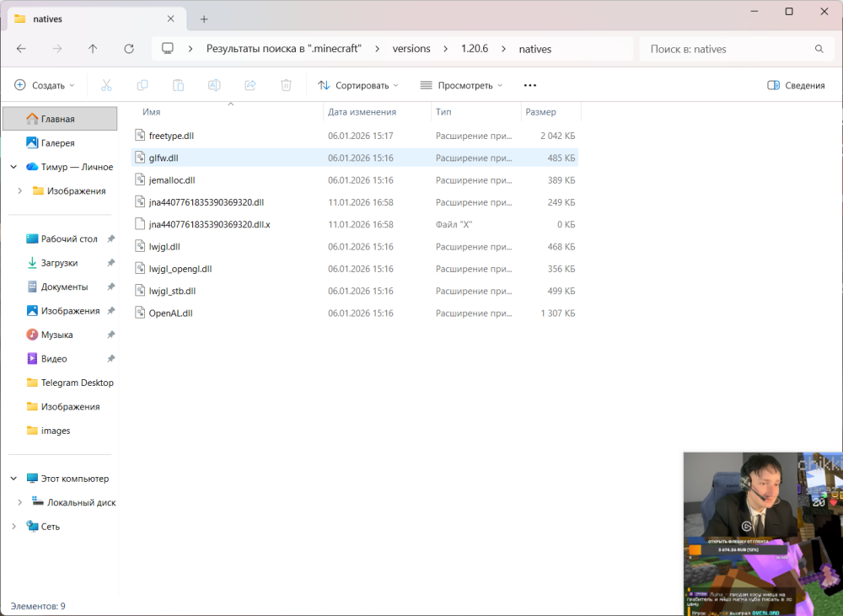This screenshot has width=843, height=616.
Task: Click the streamer video overlay thumbnail
Action: 763,533
